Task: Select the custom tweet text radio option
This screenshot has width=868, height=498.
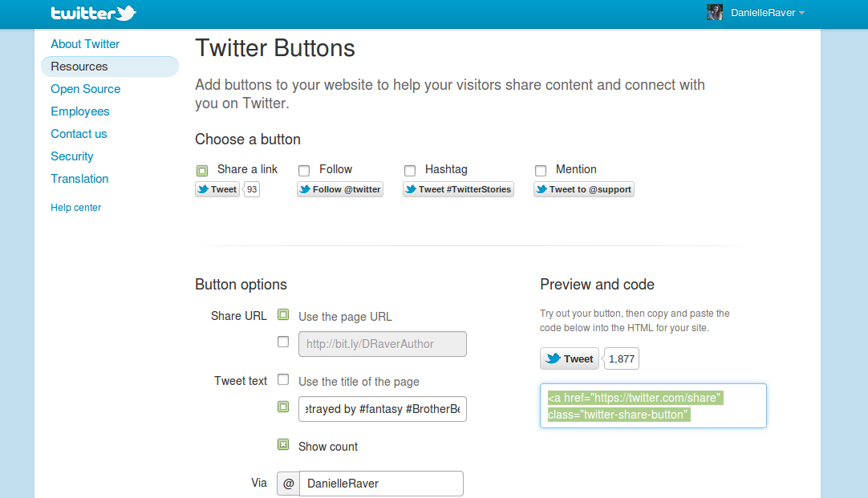Action: click(283, 407)
